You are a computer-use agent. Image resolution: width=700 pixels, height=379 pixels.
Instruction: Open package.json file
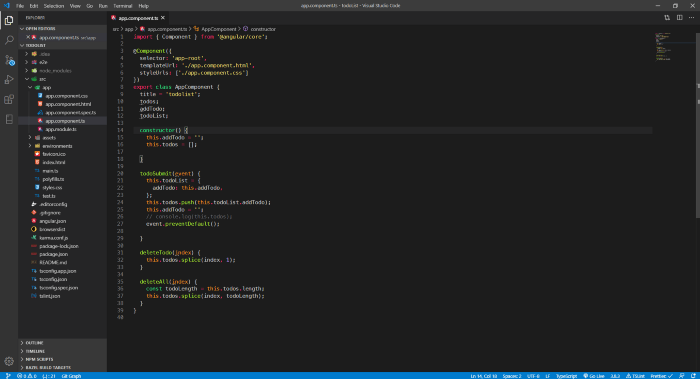coord(54,254)
